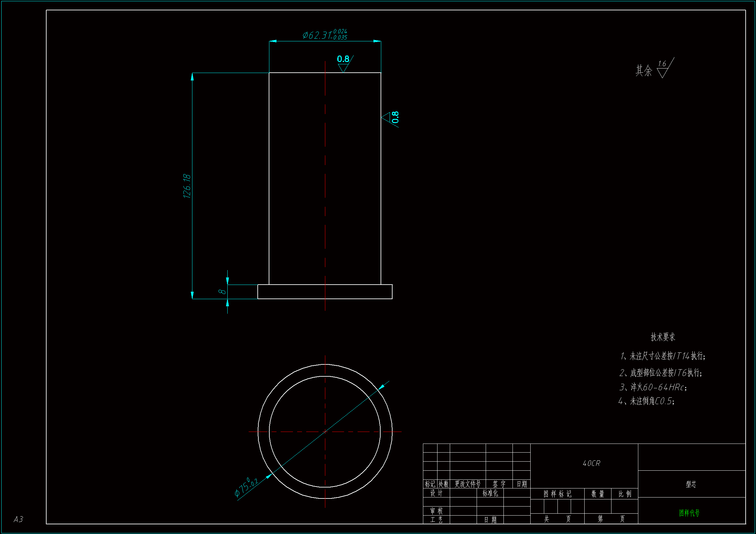
Task: Click the right-side 0.8 roughness symbol
Action: click(x=391, y=118)
